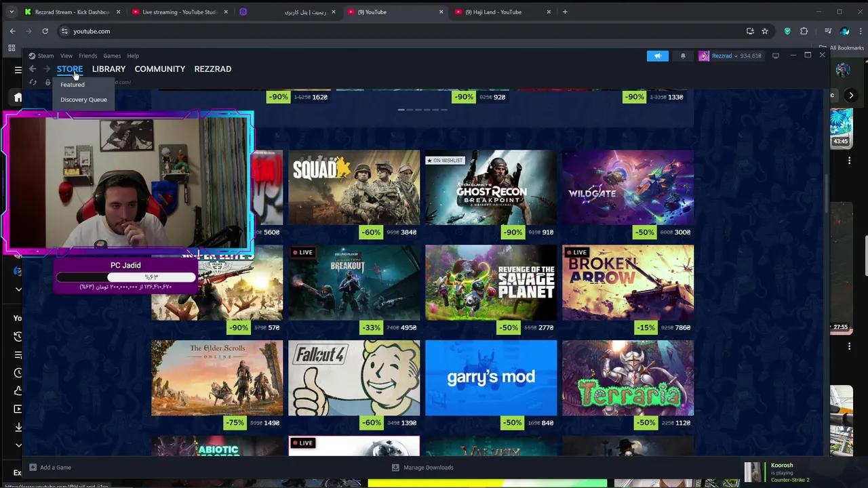Click the Rezzrad profile avatar in Steam
The height and width of the screenshot is (488, 868).
click(x=704, y=56)
